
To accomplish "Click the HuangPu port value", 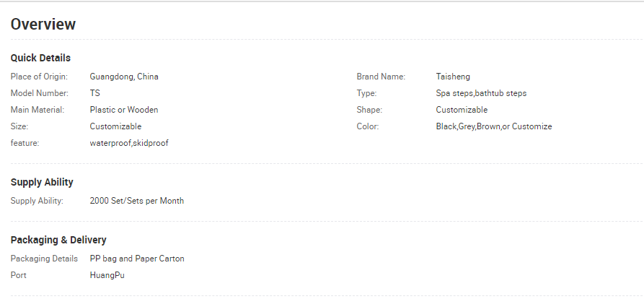I will click(x=107, y=275).
